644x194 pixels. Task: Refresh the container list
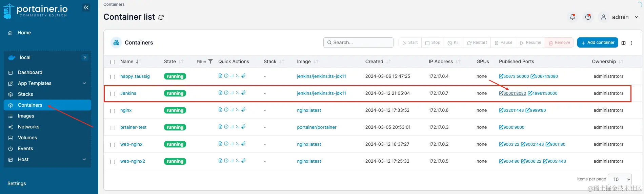[x=161, y=17]
